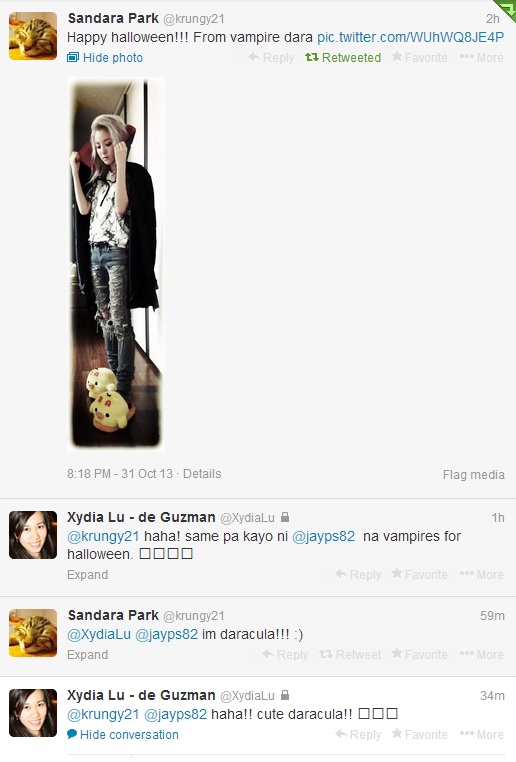Screen dimensions: 516x762
Task: Open Details for the 31 Oct 13 tweet
Action: (x=202, y=474)
